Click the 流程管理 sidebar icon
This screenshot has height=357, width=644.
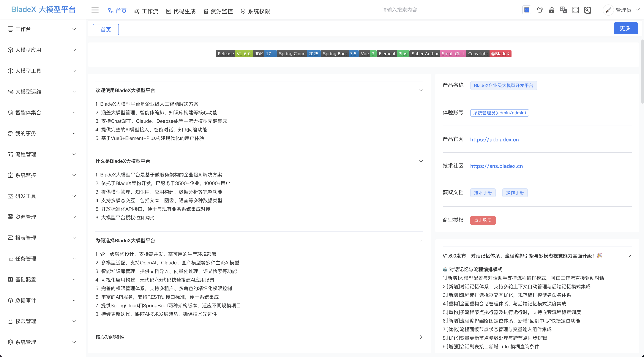10,154
